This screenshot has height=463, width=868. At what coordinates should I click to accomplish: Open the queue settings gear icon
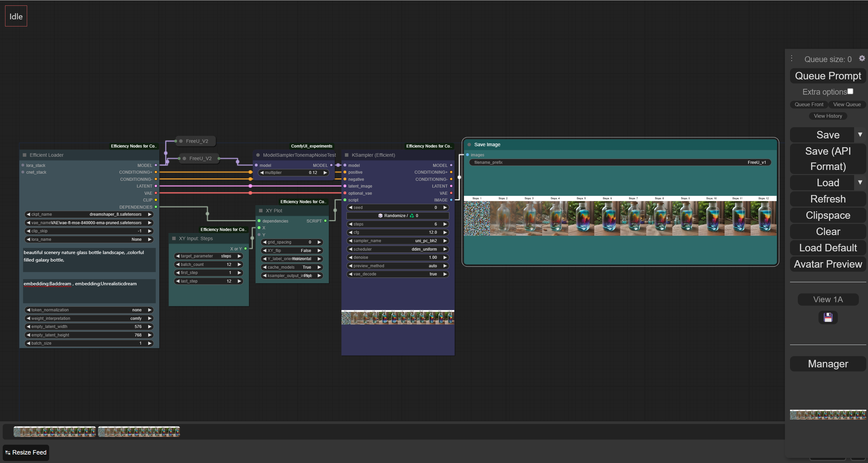point(862,58)
